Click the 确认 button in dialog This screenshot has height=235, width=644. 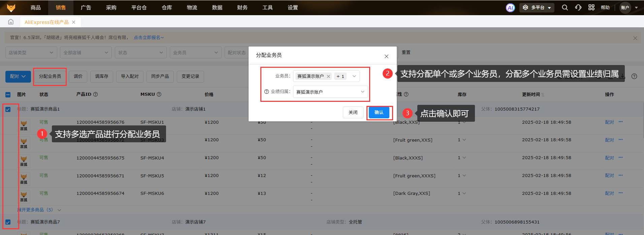pyautogui.click(x=379, y=113)
